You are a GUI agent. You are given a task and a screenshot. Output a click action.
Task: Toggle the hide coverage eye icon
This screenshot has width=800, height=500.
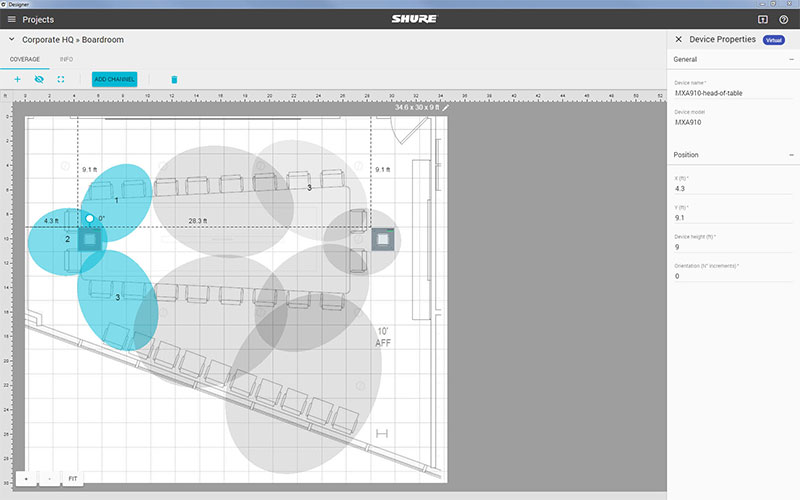(39, 79)
